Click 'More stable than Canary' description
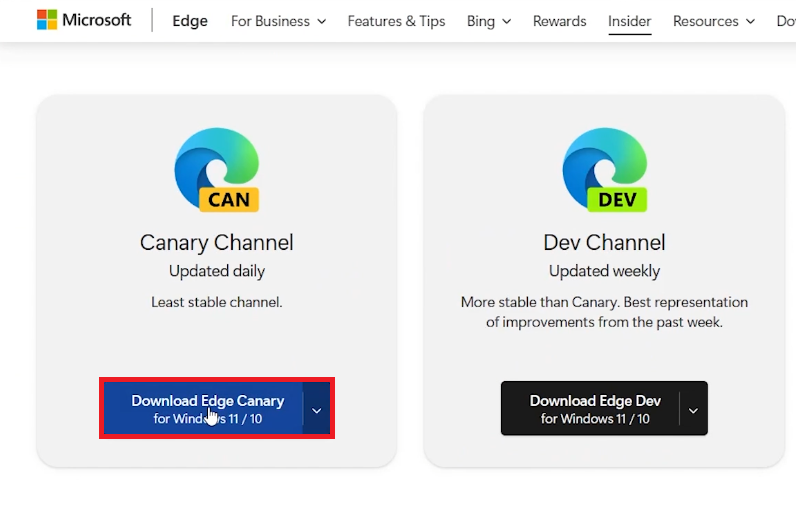Viewport: 796px width, 516px height. 604,312
